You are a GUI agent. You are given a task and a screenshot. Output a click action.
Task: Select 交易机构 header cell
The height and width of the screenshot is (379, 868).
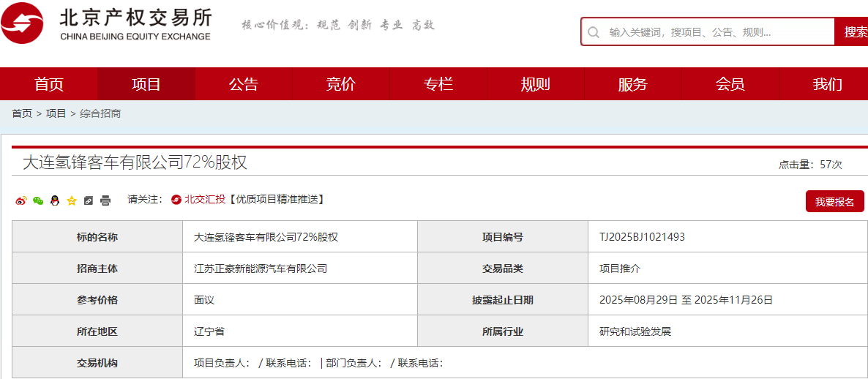coord(97,363)
